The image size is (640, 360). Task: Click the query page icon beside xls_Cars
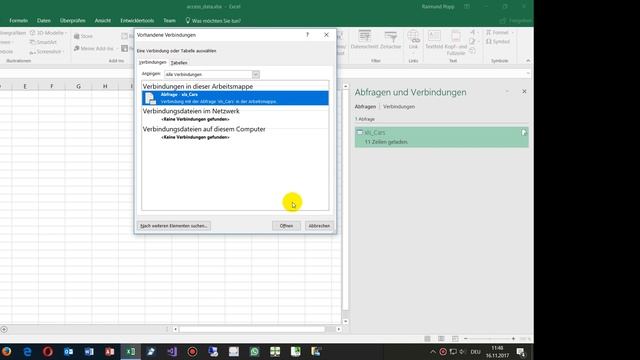(524, 133)
